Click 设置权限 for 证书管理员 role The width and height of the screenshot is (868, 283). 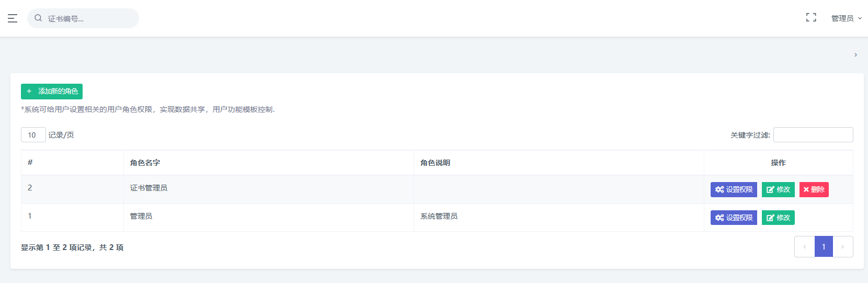point(734,189)
